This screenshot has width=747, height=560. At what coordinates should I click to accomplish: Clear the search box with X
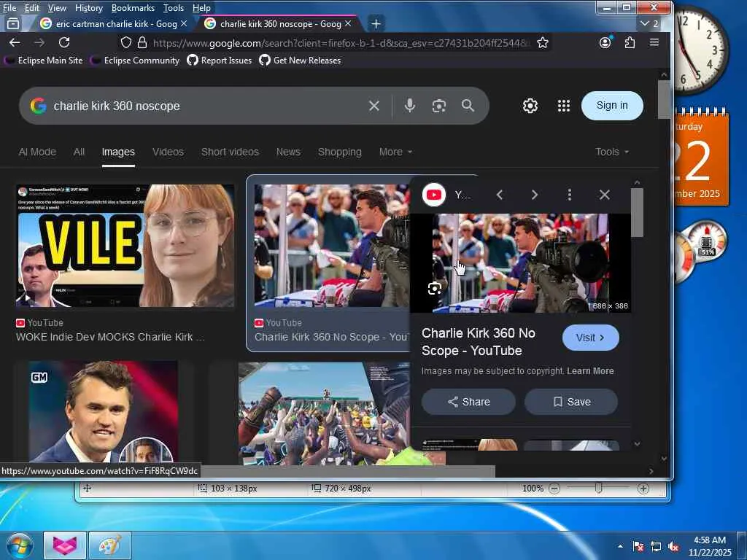point(374,106)
